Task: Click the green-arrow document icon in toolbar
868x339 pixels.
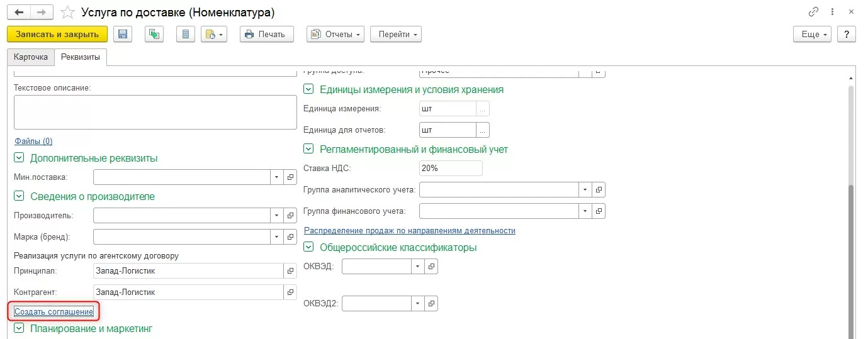Action: (154, 35)
